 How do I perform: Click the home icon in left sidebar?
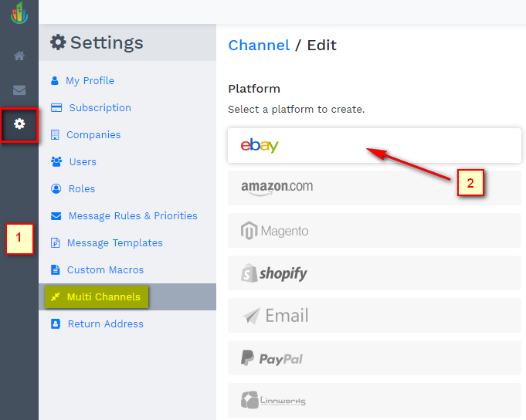click(x=19, y=56)
